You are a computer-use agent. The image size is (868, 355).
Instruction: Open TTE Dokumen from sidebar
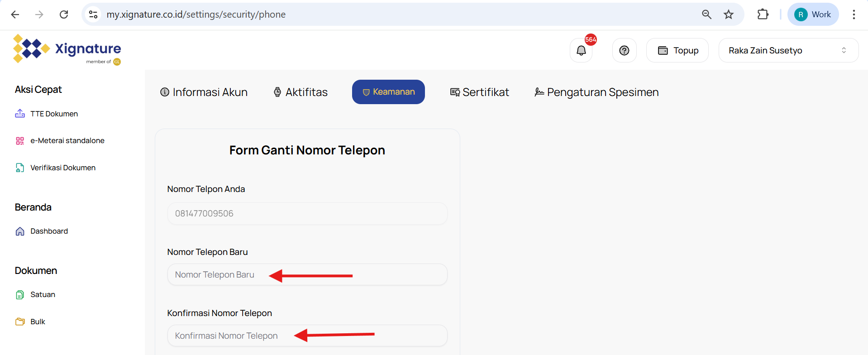coord(54,114)
